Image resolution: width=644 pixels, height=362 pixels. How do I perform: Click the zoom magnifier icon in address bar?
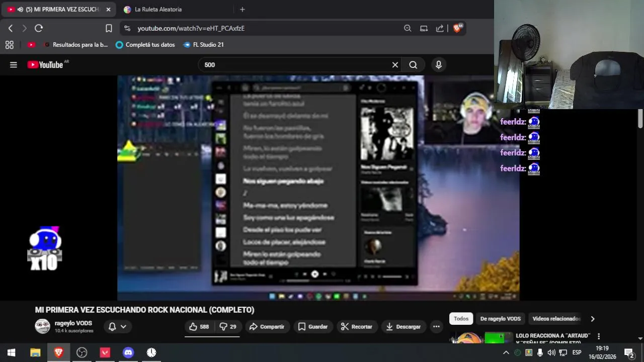click(x=408, y=29)
